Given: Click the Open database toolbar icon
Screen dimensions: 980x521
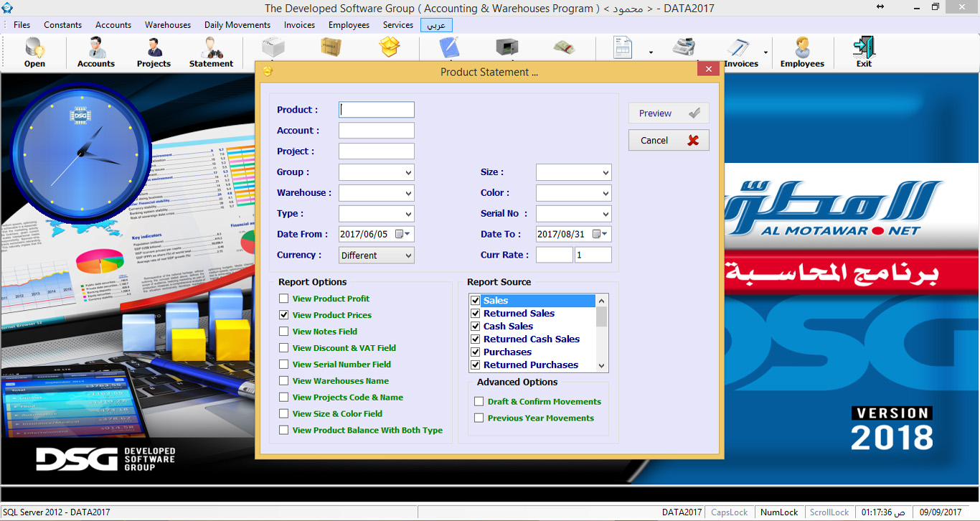Looking at the screenshot, I should (x=34, y=52).
